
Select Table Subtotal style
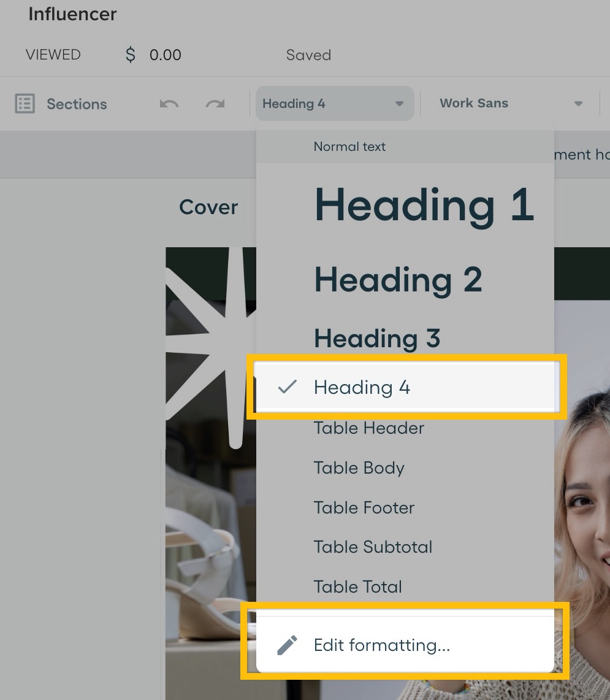pos(405,547)
